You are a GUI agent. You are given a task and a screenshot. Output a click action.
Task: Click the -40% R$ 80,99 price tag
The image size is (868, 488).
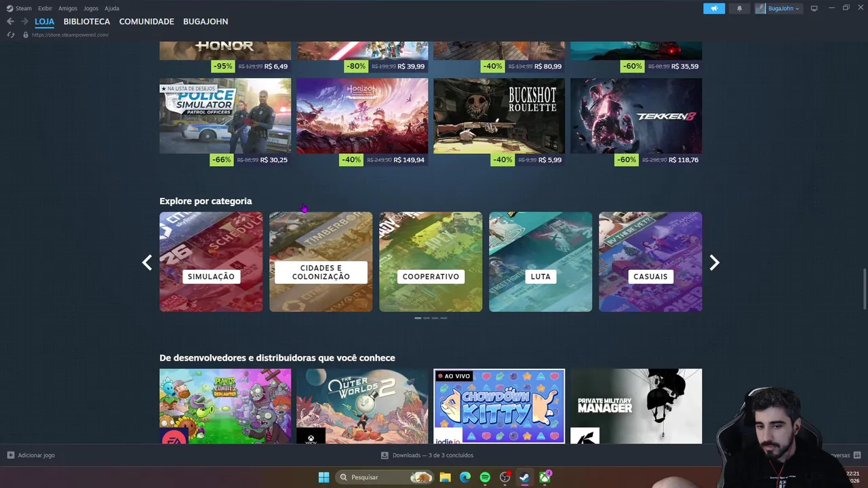coord(523,66)
